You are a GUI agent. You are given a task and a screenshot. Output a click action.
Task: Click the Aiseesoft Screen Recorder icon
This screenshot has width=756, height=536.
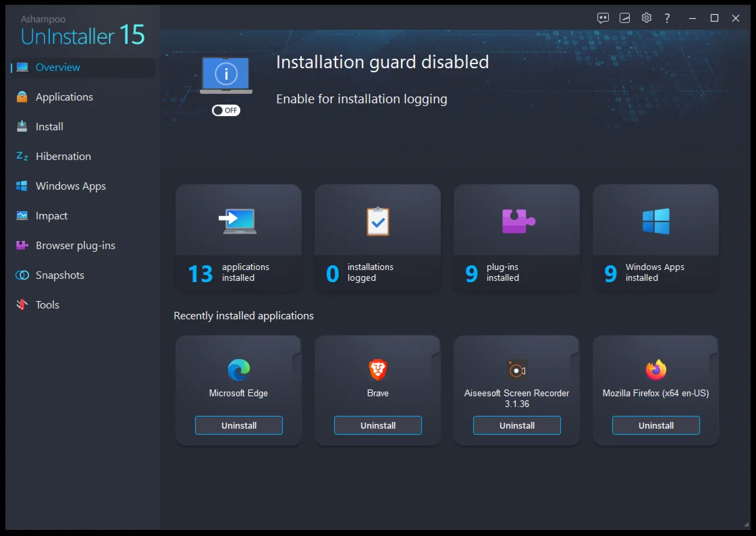(516, 370)
